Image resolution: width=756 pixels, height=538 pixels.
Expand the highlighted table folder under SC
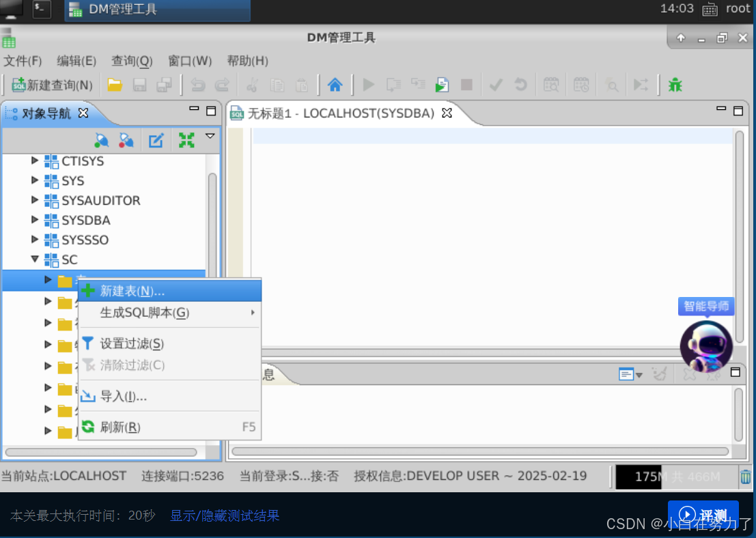(x=48, y=280)
